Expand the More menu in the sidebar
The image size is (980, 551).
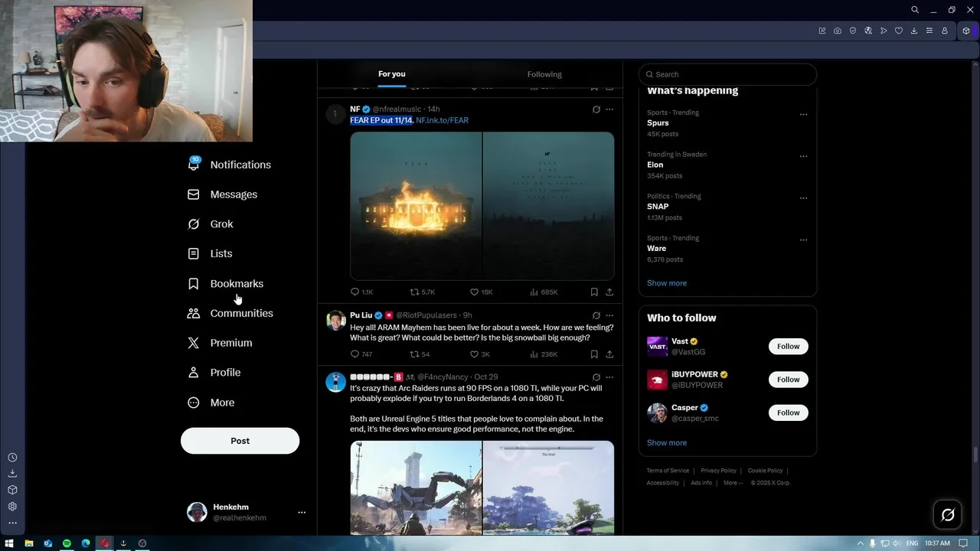coord(211,403)
